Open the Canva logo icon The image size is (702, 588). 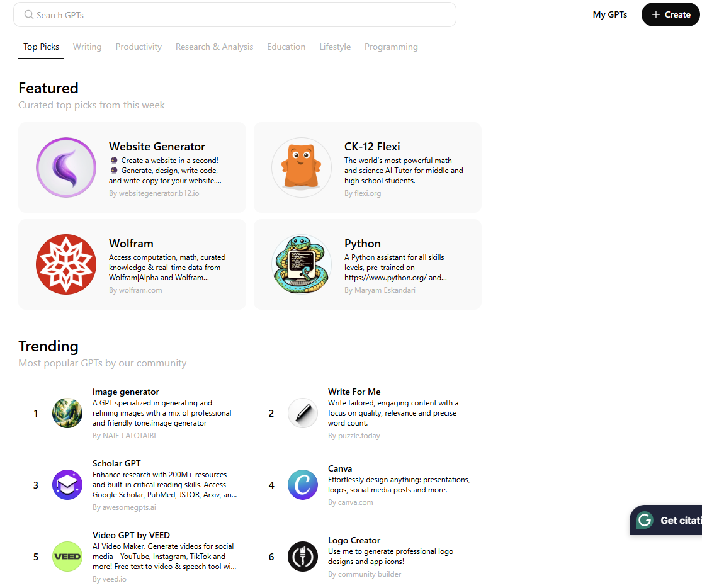click(303, 485)
